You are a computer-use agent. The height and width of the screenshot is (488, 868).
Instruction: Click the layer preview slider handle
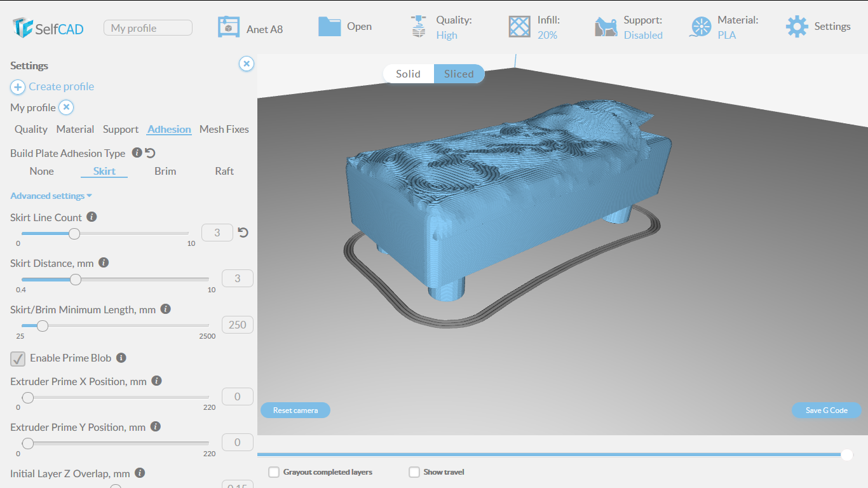click(x=846, y=454)
